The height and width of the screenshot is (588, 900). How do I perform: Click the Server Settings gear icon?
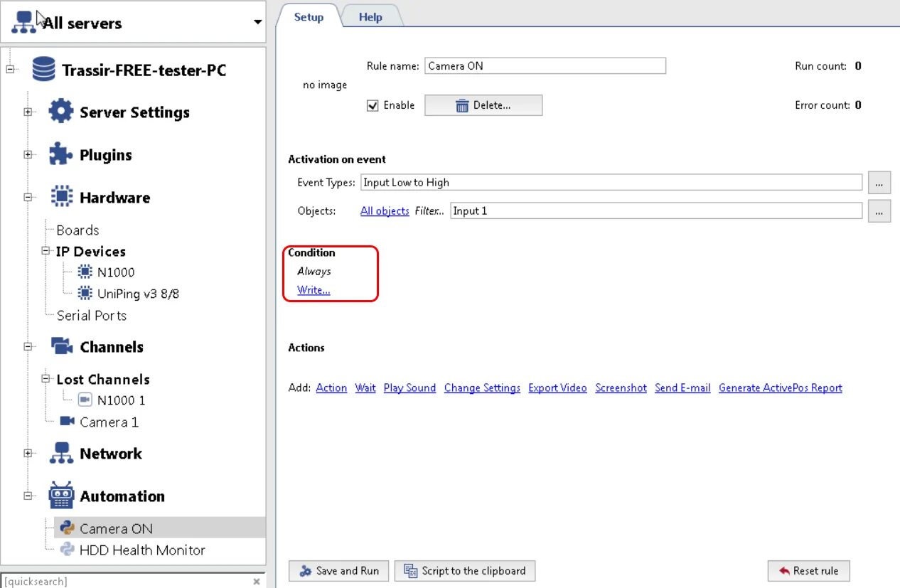[x=60, y=112]
